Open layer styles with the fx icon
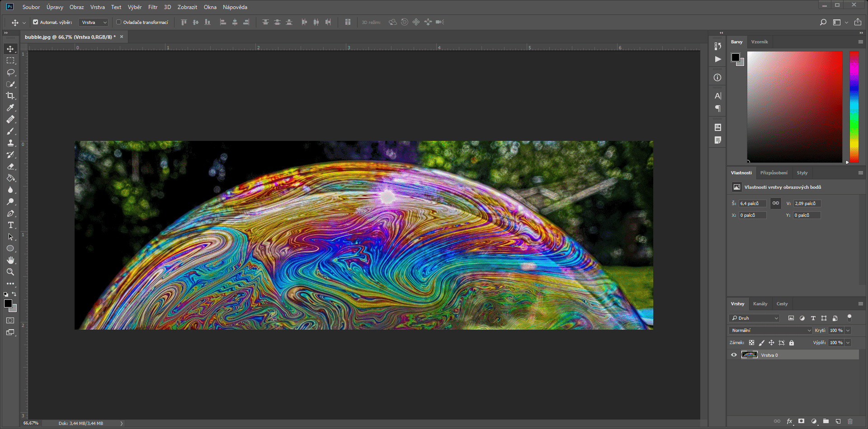The width and height of the screenshot is (868, 429). 789,421
